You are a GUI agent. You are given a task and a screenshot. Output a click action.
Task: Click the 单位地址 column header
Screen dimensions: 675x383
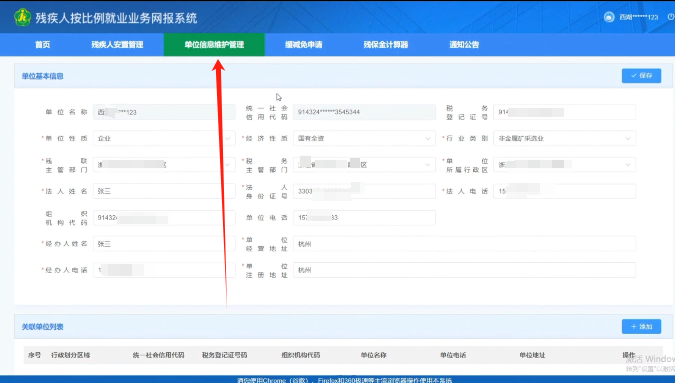[x=532, y=355]
